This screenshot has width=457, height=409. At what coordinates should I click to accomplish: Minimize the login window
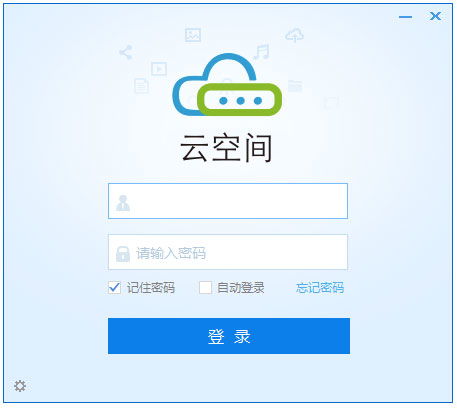click(406, 17)
